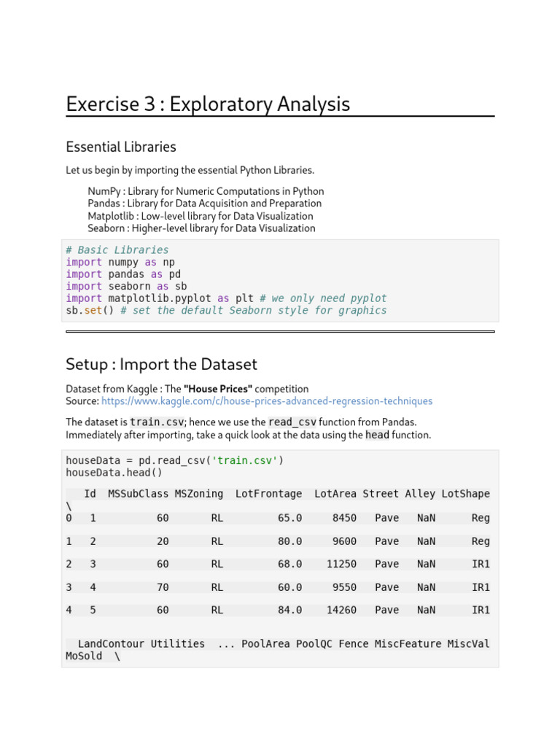Screen dimensions: 560x747
Task: Click the "import pandas as pd" code line
Action: tap(123, 274)
